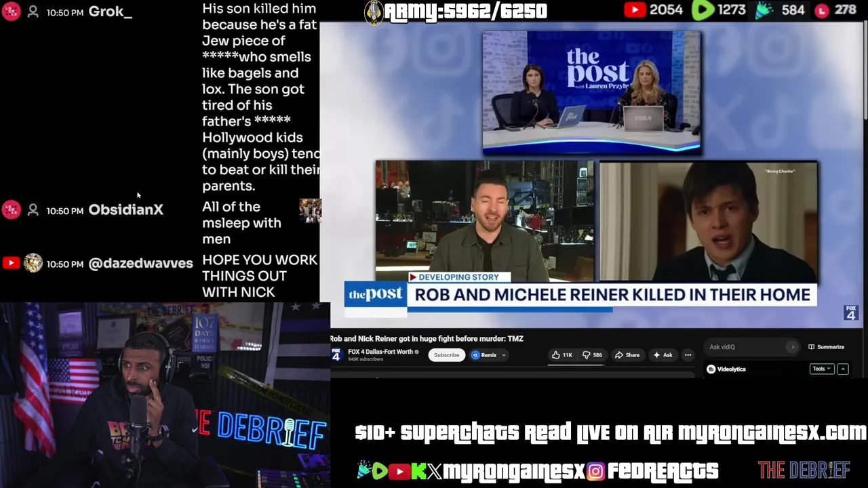868x488 pixels.
Task: Expand the Remix dropdown arrow
Action: (x=504, y=355)
